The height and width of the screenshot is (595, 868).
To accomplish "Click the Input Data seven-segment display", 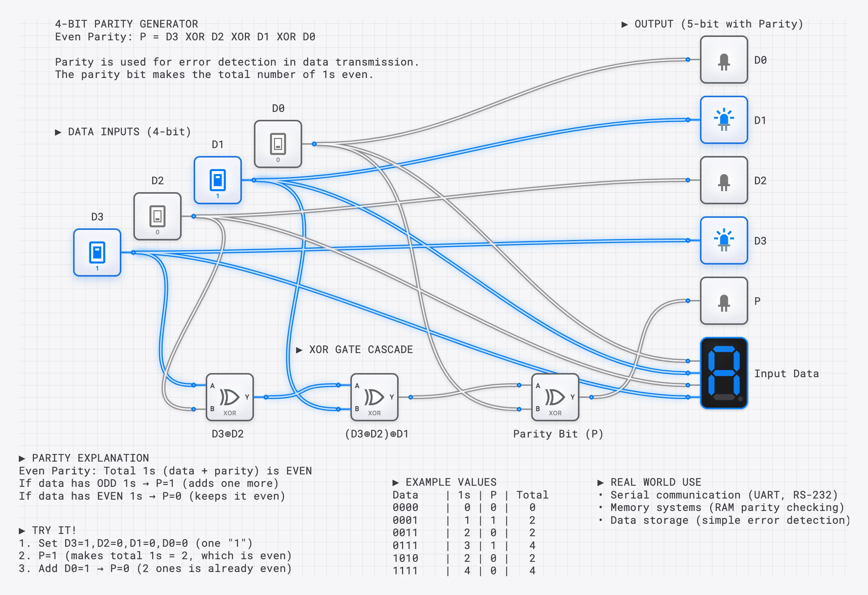I will [x=724, y=373].
